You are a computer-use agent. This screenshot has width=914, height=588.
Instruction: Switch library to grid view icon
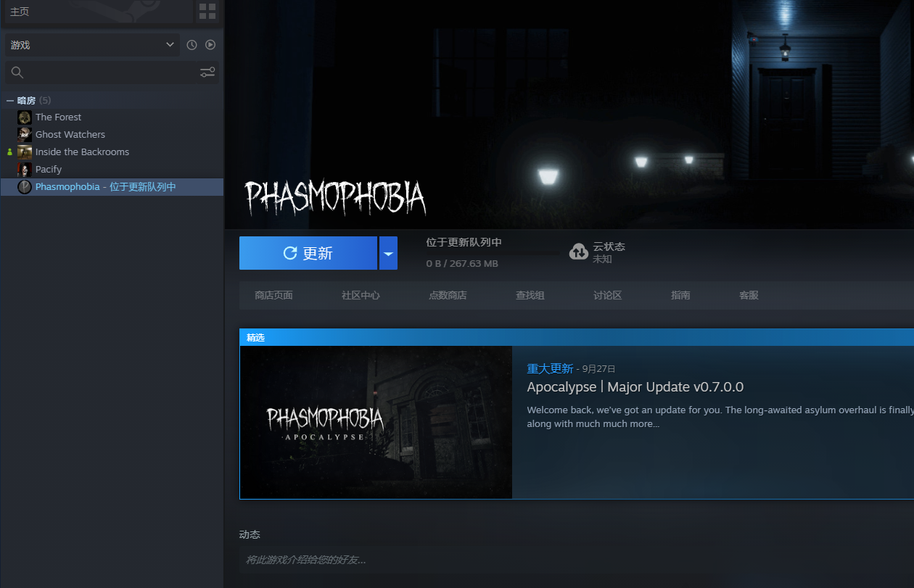coord(207,11)
